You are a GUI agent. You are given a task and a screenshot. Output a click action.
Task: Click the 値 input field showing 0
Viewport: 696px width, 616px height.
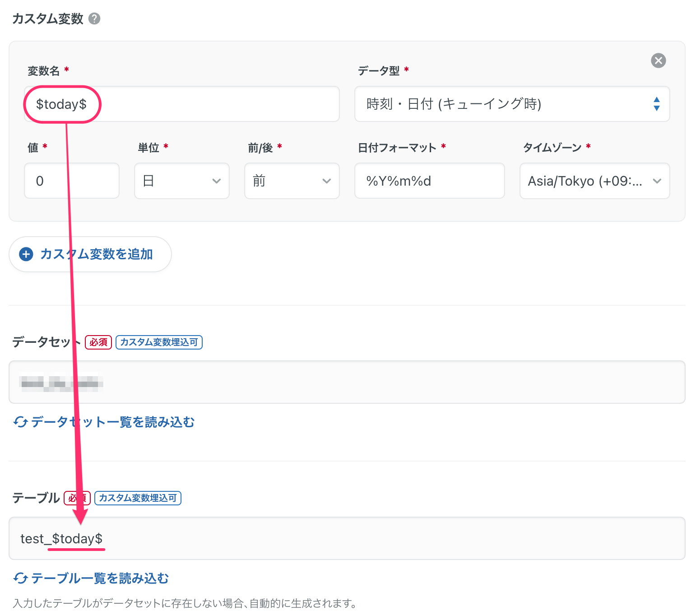point(72,181)
